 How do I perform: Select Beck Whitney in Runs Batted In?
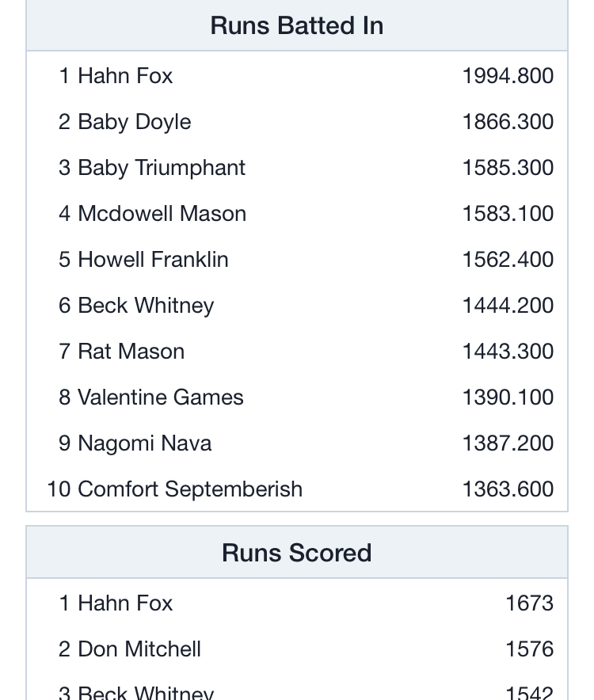146,306
